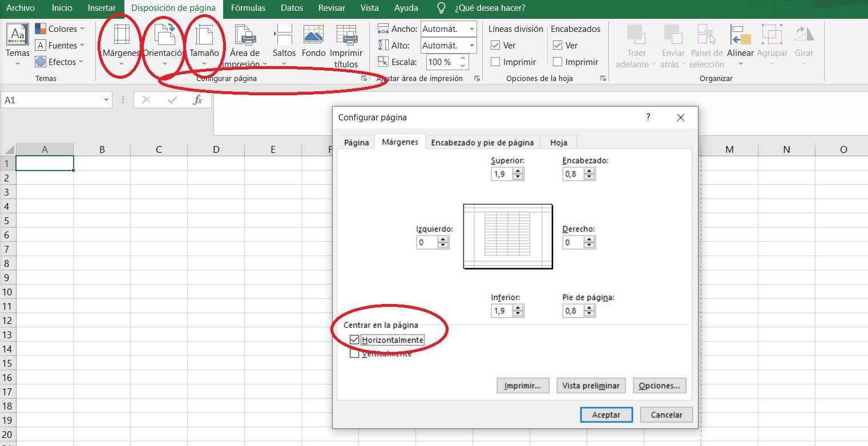Click the Área de impresión icon

tap(245, 35)
